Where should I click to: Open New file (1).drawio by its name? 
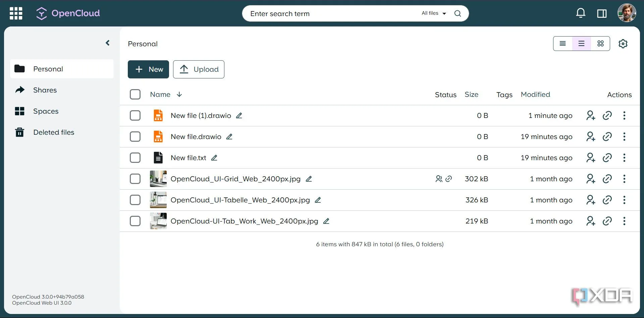(x=201, y=116)
